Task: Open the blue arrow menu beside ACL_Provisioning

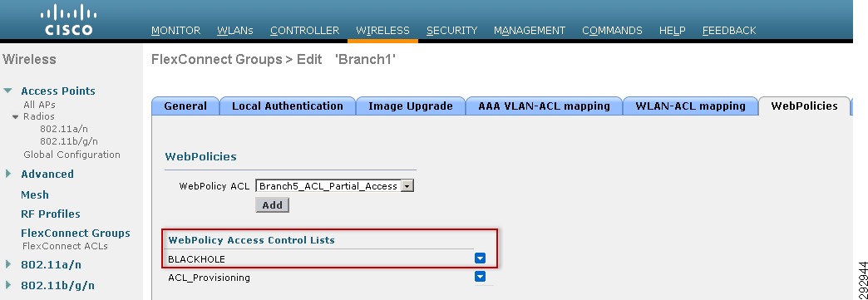Action: [x=480, y=277]
